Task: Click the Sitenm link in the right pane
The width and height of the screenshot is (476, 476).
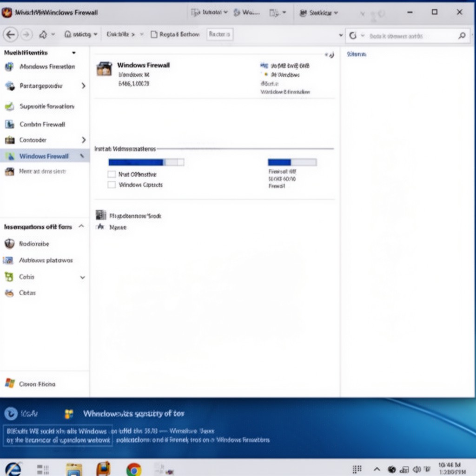Action: point(357,54)
